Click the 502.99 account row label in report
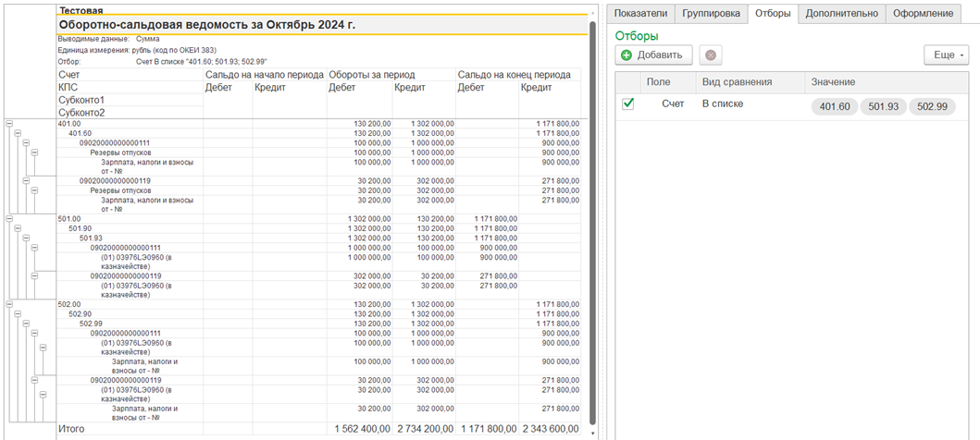The height and width of the screenshot is (440, 980). (x=91, y=324)
